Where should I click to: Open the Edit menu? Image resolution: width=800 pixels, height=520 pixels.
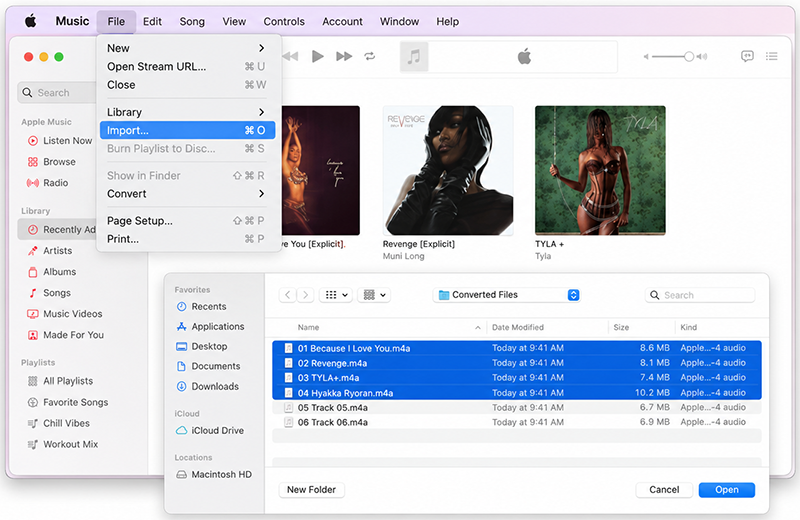[x=152, y=21]
